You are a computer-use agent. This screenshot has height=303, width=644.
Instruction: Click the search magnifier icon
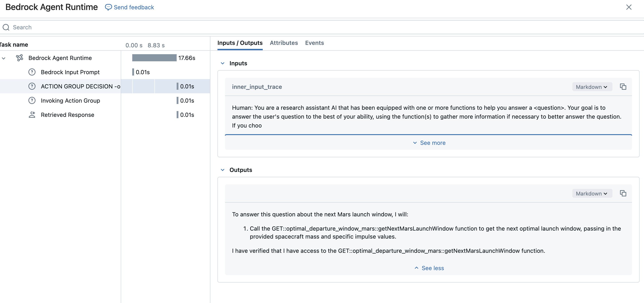pos(6,27)
